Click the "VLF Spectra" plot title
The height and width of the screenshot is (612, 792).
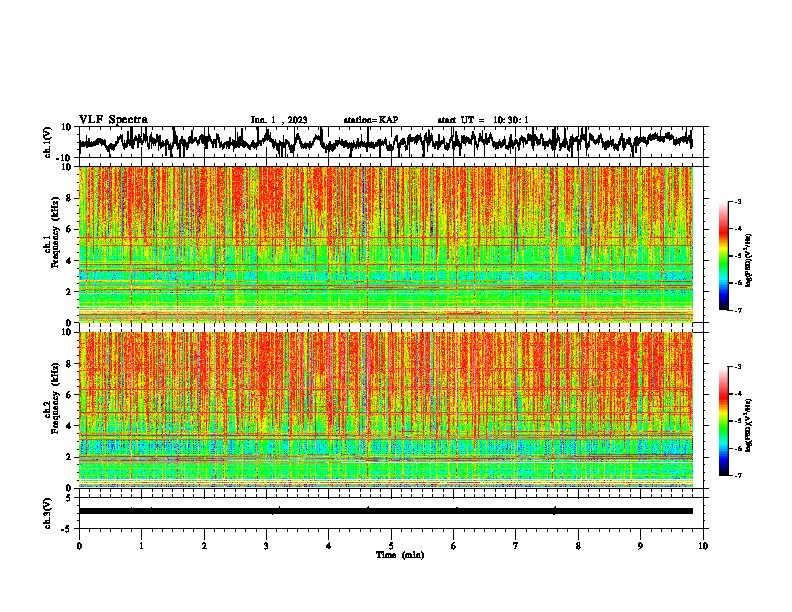click(x=113, y=120)
